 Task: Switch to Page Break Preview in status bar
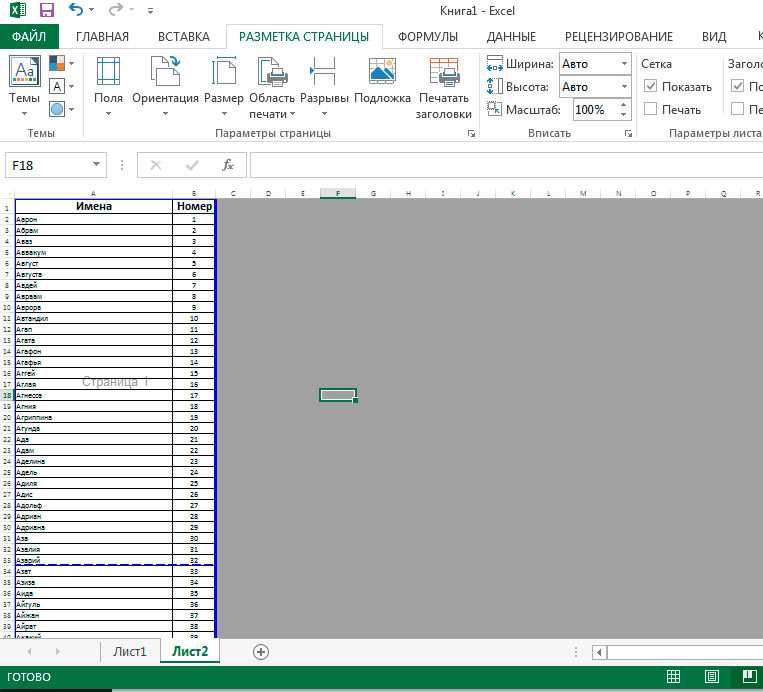click(749, 676)
